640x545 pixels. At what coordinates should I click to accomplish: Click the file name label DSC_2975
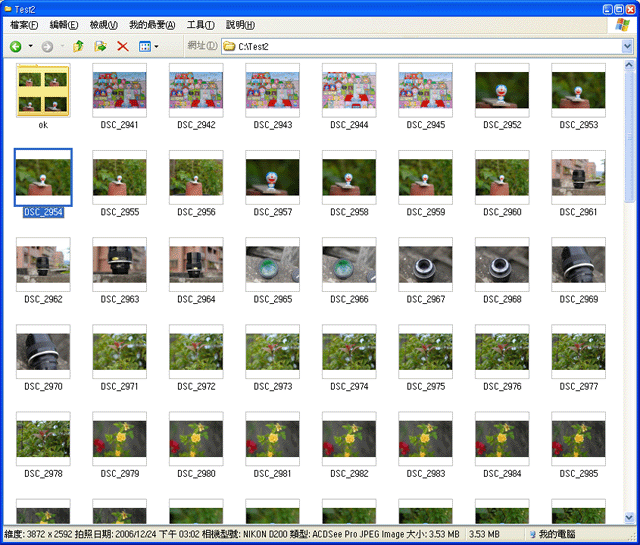pos(426,386)
